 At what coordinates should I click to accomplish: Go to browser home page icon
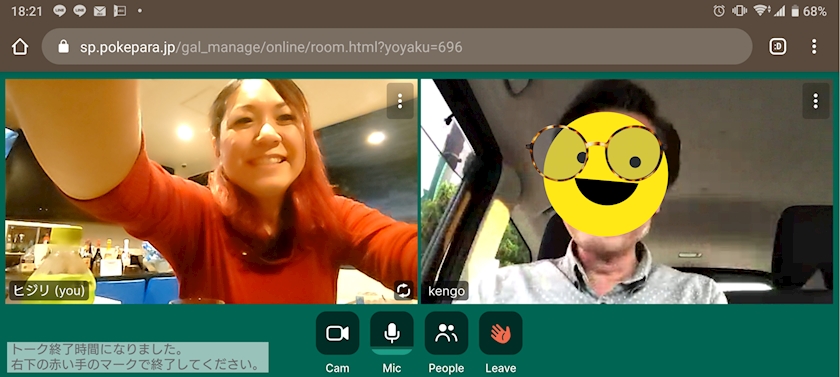pyautogui.click(x=20, y=47)
